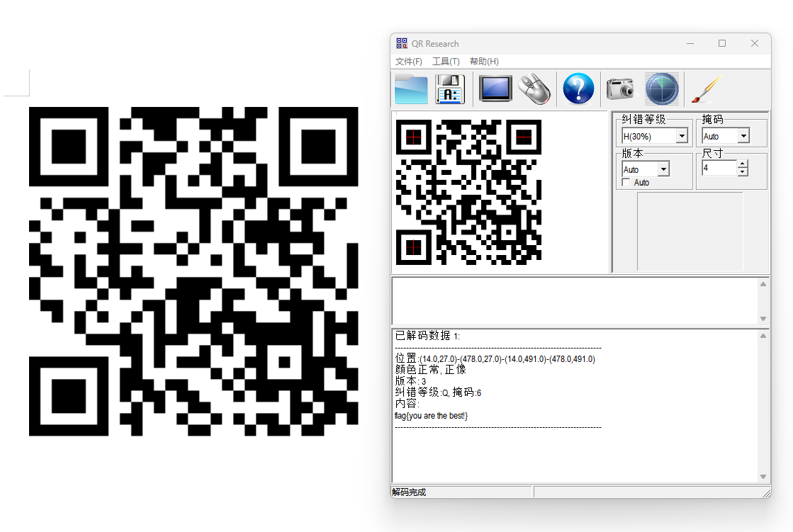The width and height of the screenshot is (793, 532).
Task: Open help with the blue question mark icon
Action: (578, 89)
